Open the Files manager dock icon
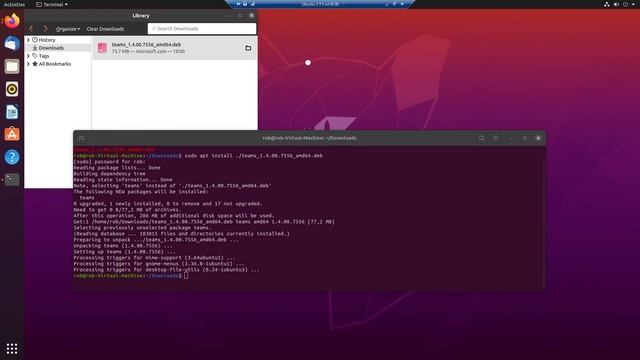Viewport: 640px width, 360px height. click(x=12, y=66)
